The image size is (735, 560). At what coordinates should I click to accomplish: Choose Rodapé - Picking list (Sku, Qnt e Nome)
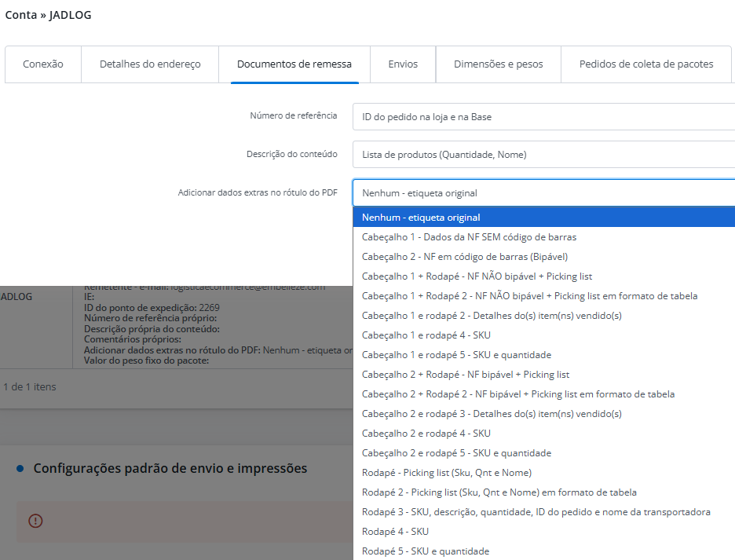click(x=543, y=473)
